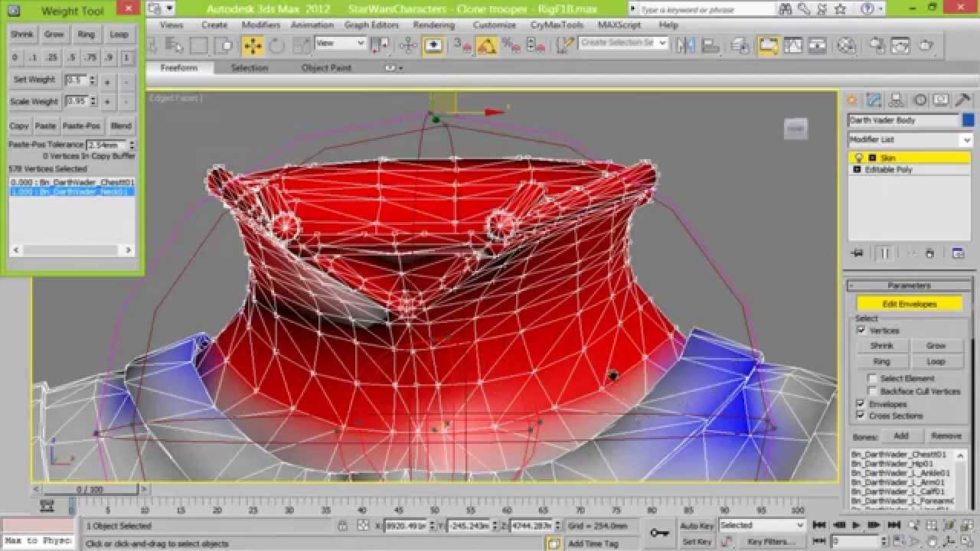
Task: Toggle Angle Snap in main toolbar
Action: 486,46
